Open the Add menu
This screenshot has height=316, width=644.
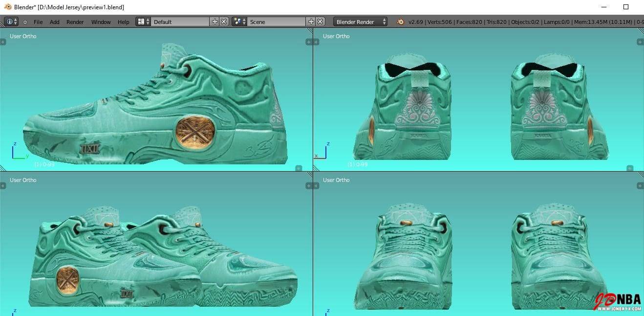click(x=55, y=22)
